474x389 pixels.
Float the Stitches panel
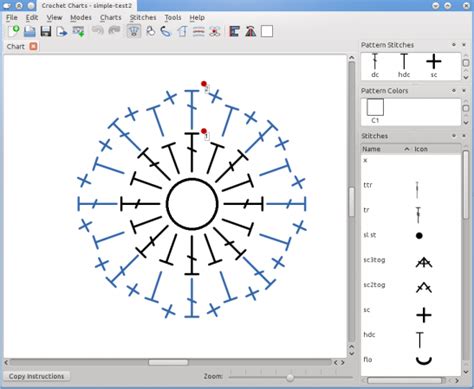click(x=454, y=136)
